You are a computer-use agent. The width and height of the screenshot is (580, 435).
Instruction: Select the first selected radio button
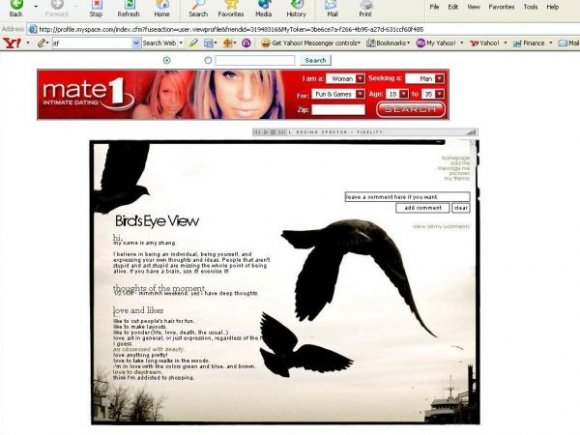(167, 60)
